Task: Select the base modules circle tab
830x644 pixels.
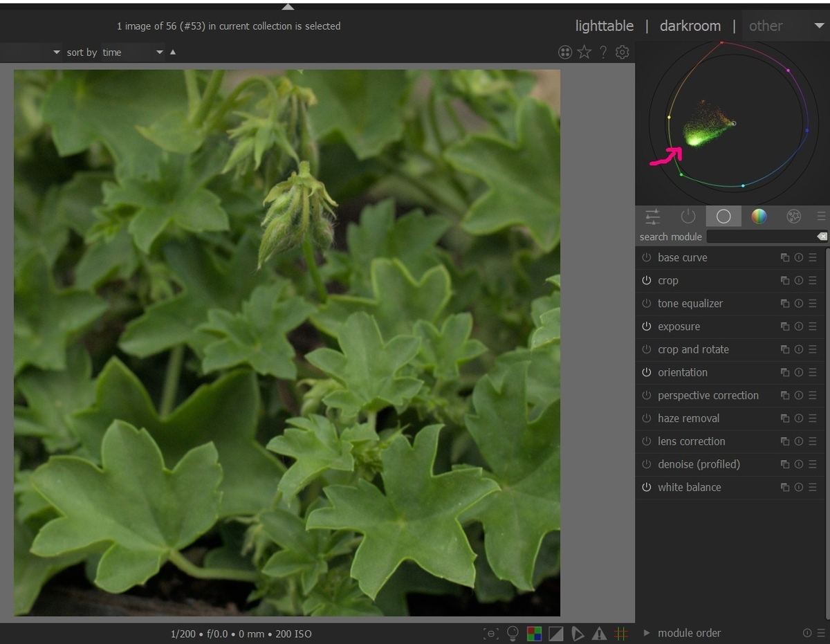Action: pos(723,217)
